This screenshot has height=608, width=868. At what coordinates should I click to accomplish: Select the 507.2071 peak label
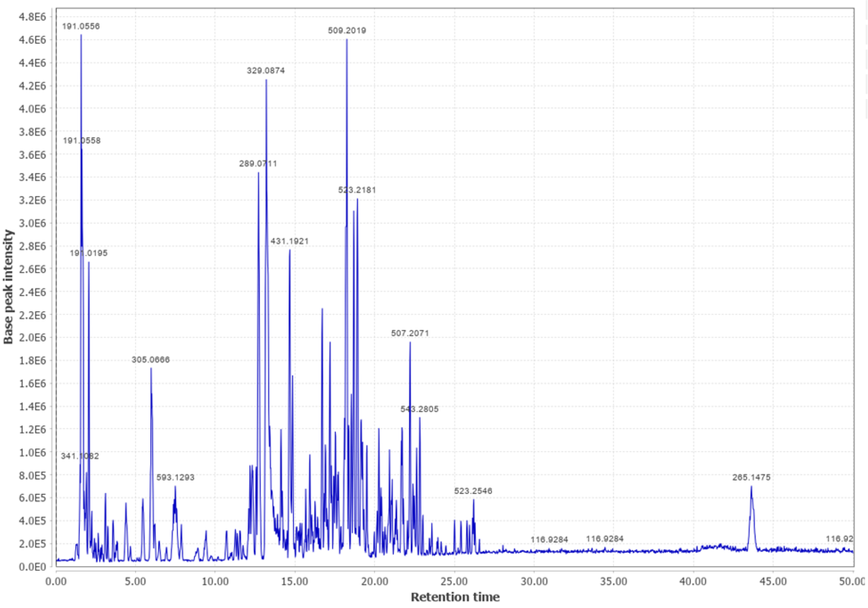pyautogui.click(x=410, y=333)
